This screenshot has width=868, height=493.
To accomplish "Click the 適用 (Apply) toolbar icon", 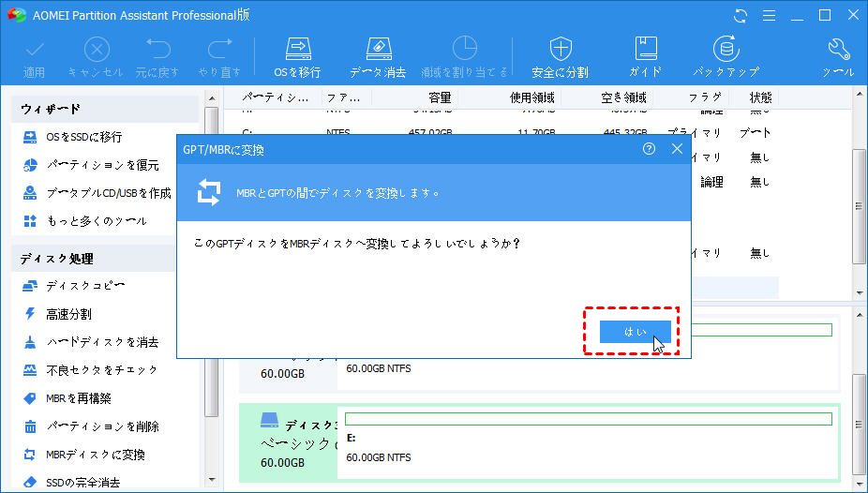I will pos(35,57).
